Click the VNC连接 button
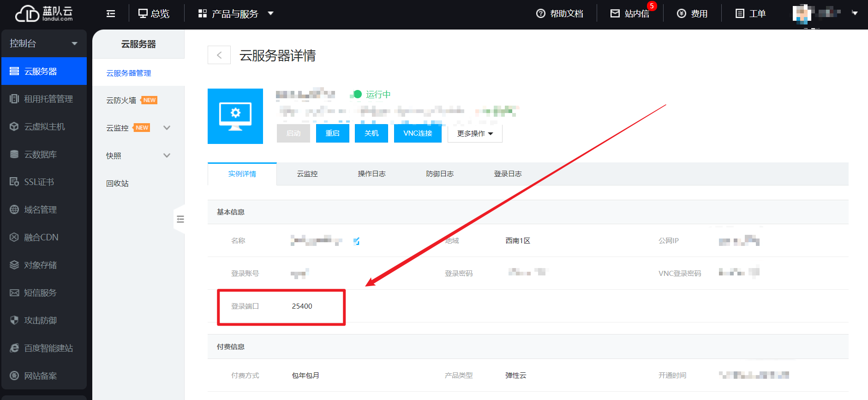The width and height of the screenshot is (868, 400). (x=418, y=133)
